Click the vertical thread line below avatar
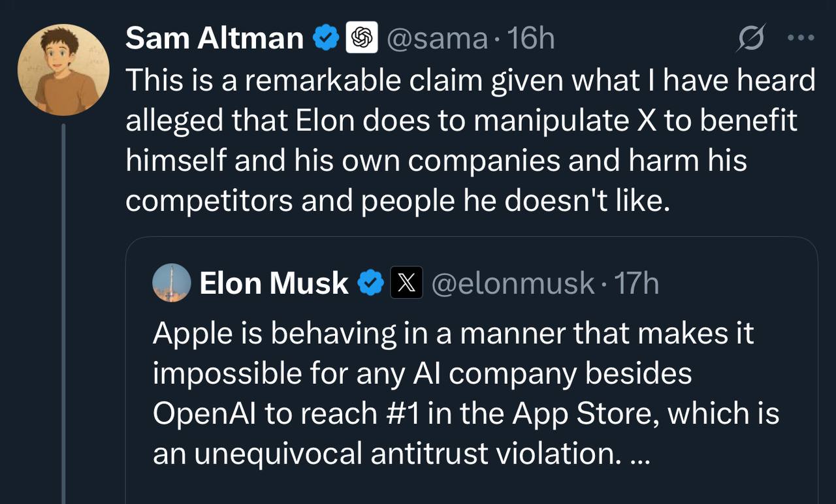The width and height of the screenshot is (836, 504). (x=63, y=313)
